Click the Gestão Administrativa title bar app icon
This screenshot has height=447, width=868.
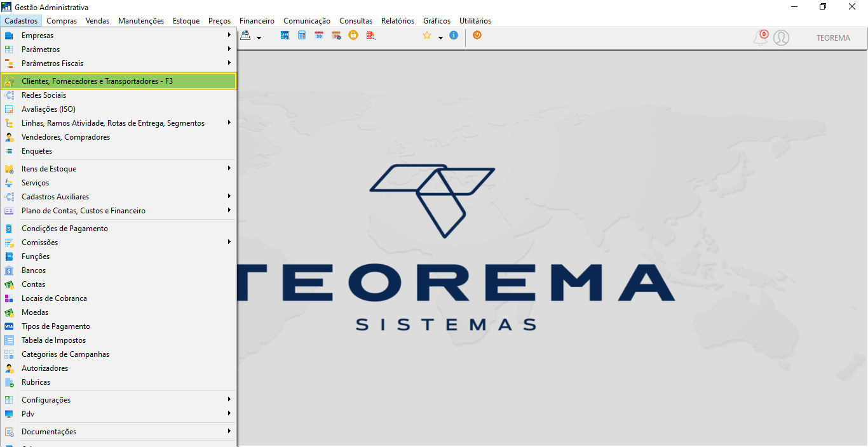pos(7,7)
